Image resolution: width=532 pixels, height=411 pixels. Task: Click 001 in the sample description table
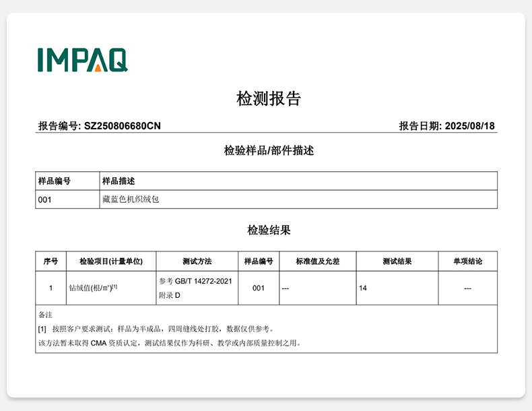pos(44,199)
